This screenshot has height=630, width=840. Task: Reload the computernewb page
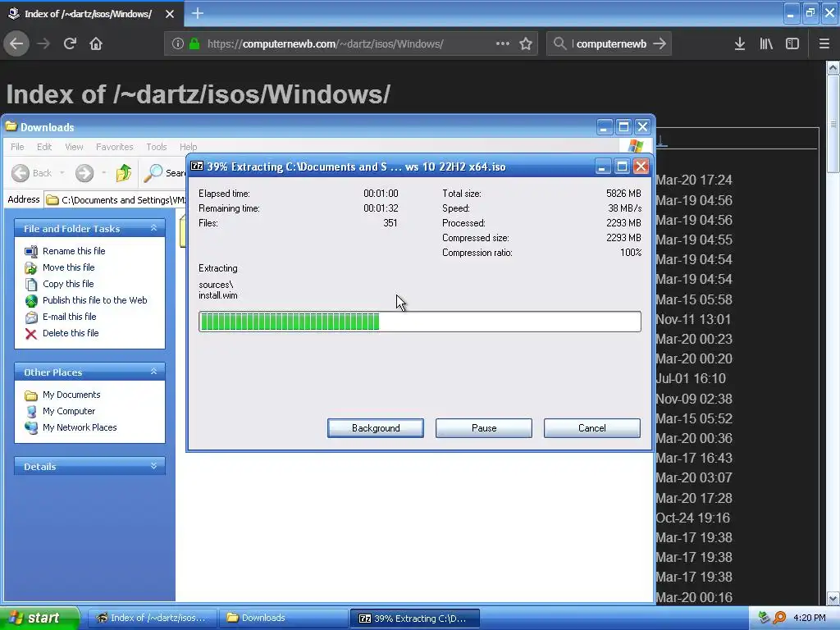70,43
